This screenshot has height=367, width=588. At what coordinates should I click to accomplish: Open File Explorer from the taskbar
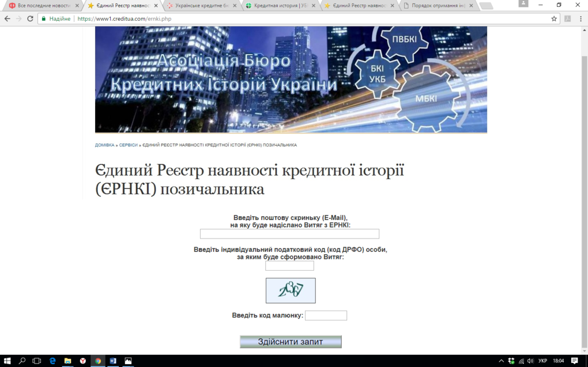[x=67, y=361]
